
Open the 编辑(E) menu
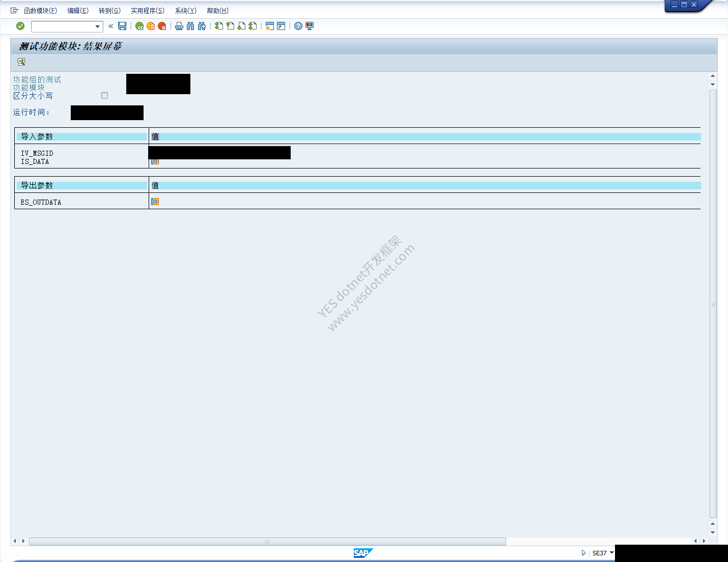(78, 11)
